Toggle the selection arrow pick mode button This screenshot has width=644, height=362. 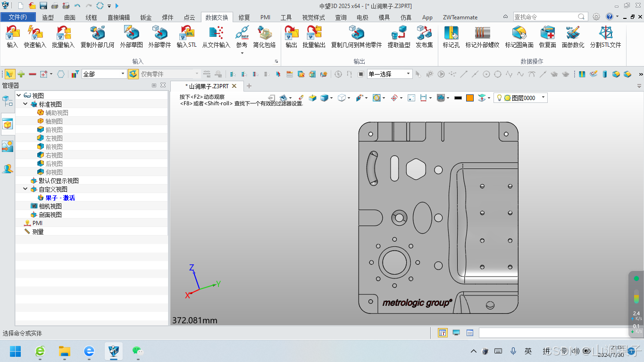(10, 74)
